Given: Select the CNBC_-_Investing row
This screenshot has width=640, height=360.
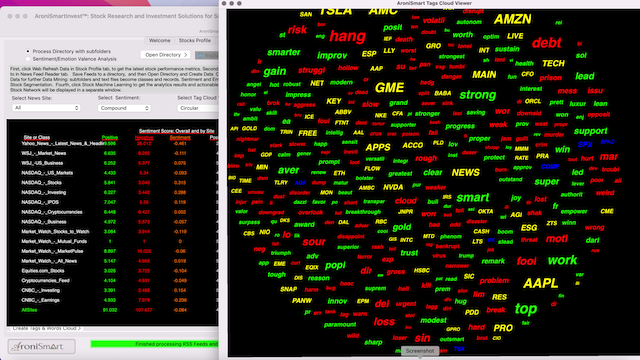Looking at the screenshot, I should (x=40, y=291).
